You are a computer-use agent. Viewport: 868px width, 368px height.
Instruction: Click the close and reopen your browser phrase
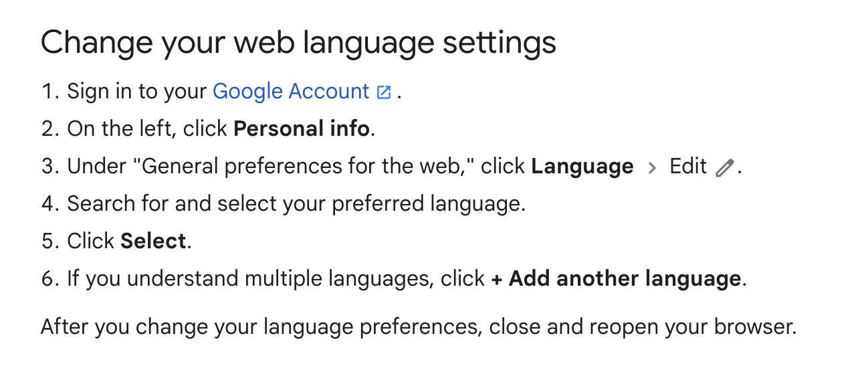(x=643, y=327)
